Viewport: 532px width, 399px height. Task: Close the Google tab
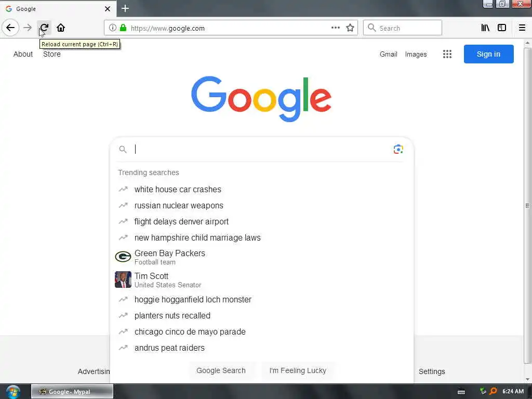108,9
